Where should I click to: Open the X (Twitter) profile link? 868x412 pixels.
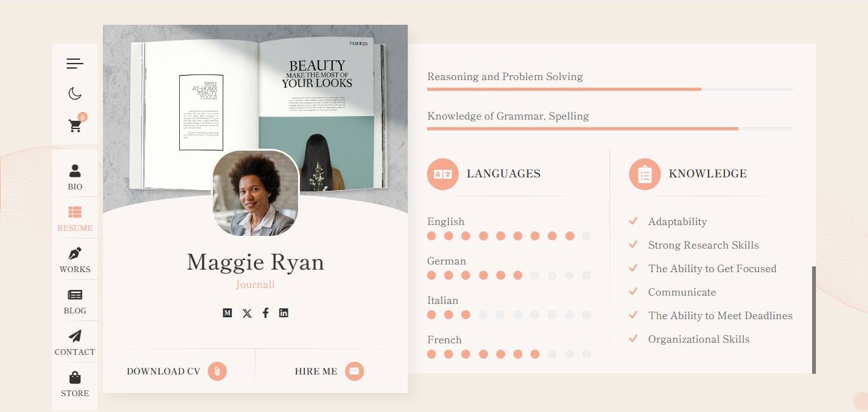(247, 313)
